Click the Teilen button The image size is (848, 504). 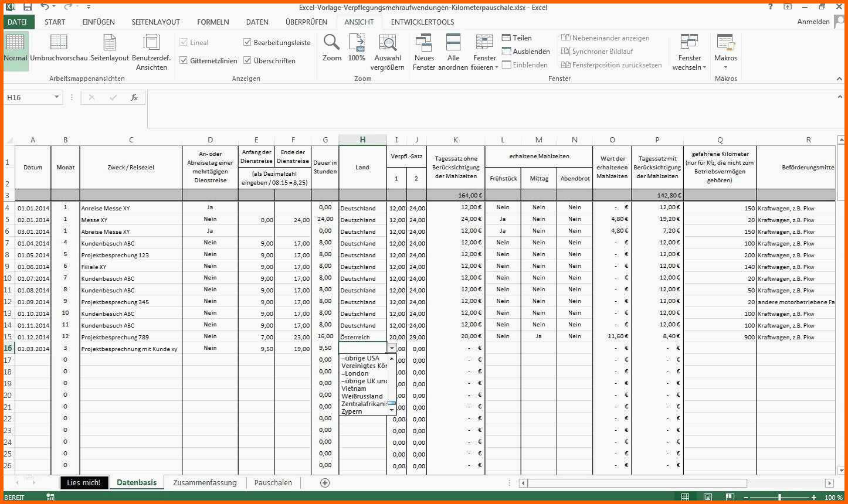[517, 38]
